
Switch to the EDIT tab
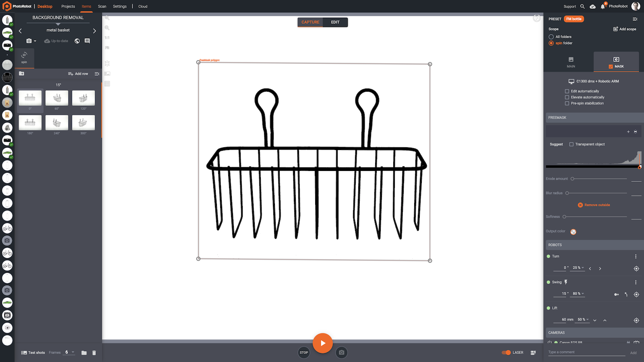335,22
